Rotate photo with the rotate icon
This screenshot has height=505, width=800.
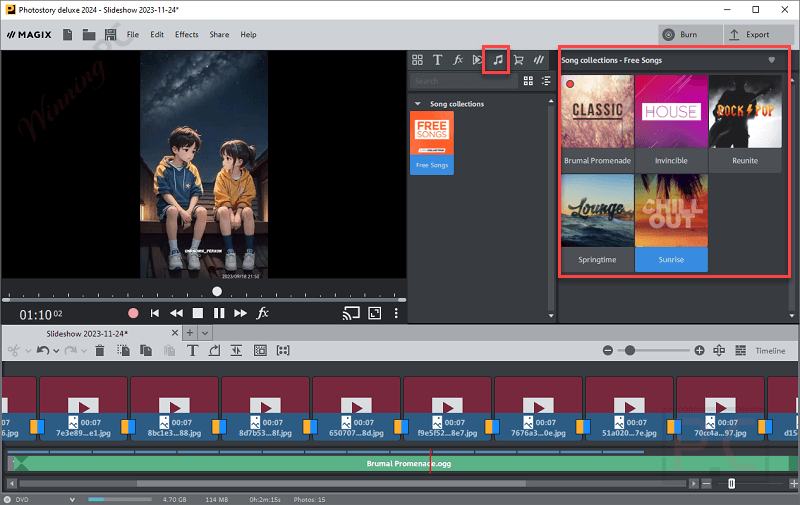(x=215, y=350)
